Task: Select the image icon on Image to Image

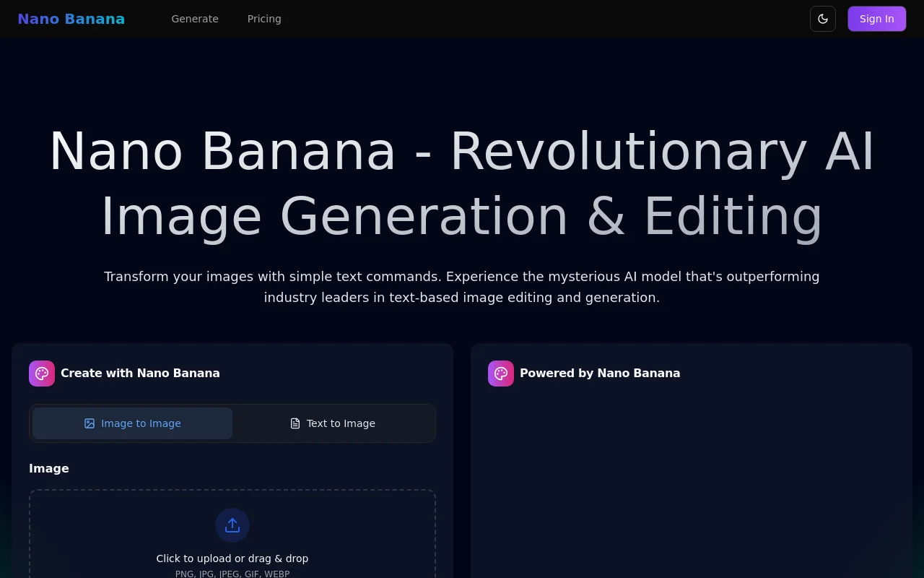Action: click(x=90, y=423)
